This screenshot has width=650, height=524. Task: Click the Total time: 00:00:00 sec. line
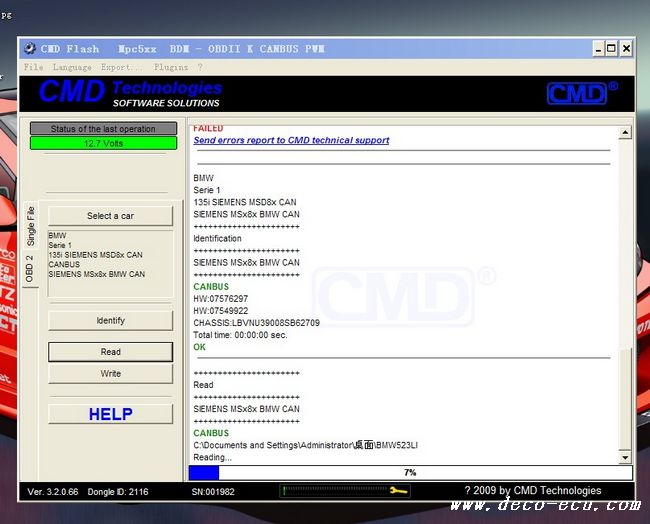[240, 335]
